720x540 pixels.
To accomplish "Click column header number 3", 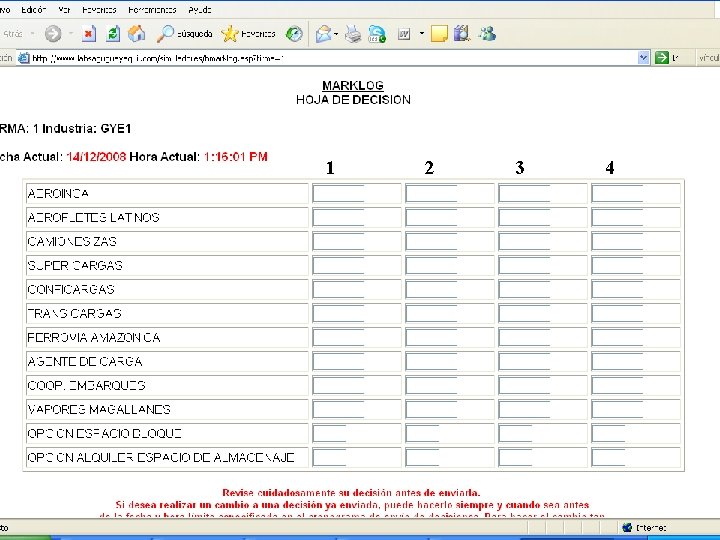I will tap(519, 168).
